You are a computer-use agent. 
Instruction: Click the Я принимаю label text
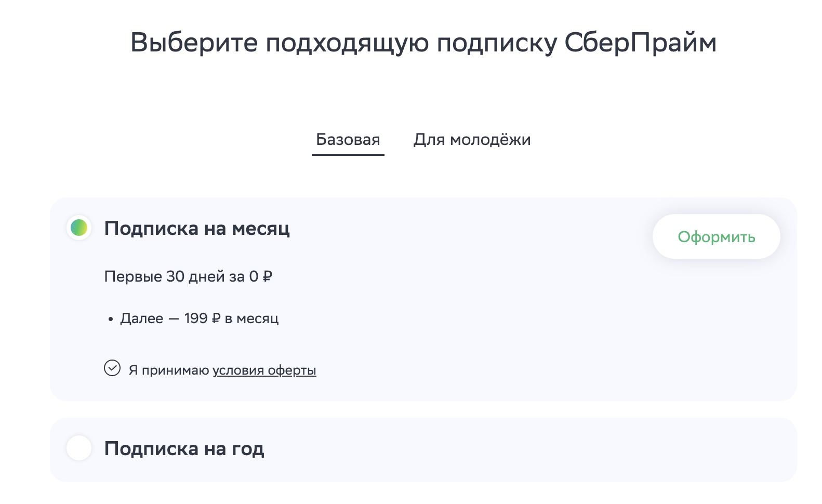point(169,370)
